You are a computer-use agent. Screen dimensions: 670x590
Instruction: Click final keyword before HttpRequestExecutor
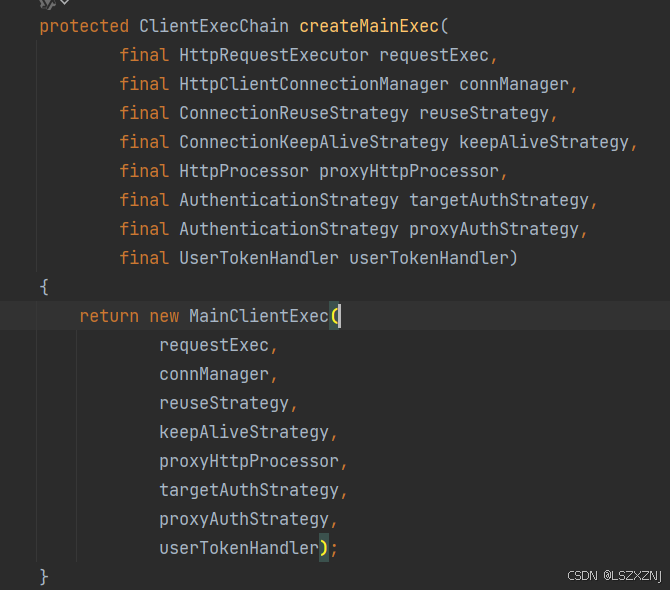[144, 56]
